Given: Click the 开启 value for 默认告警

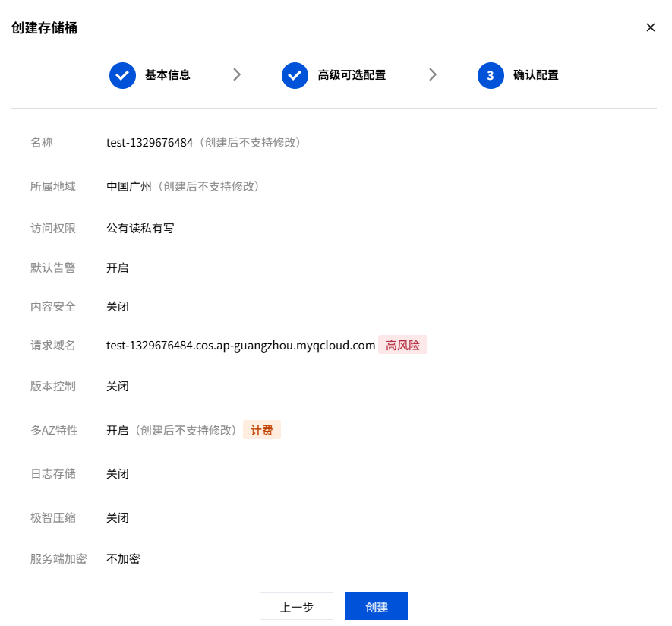Looking at the screenshot, I should [117, 267].
